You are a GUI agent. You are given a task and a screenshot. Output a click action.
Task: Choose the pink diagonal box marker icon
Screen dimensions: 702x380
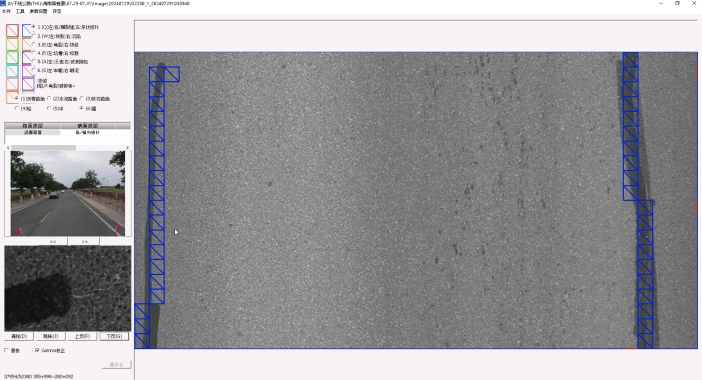[x=12, y=84]
